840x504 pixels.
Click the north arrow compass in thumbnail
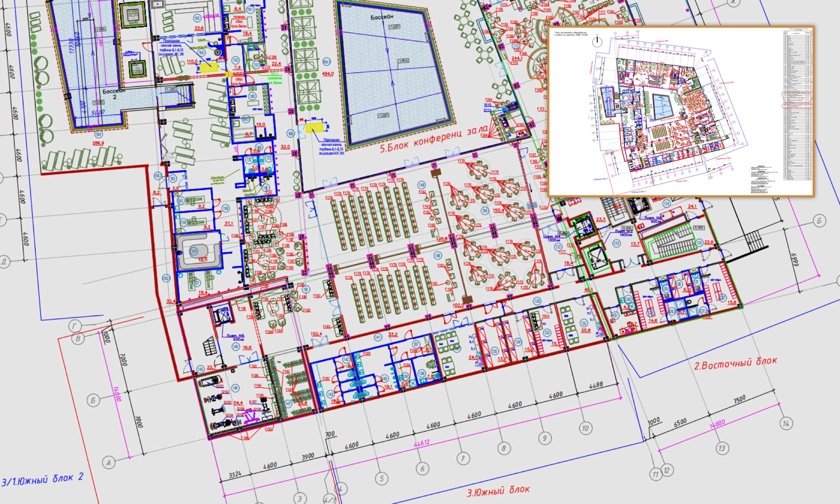click(597, 42)
